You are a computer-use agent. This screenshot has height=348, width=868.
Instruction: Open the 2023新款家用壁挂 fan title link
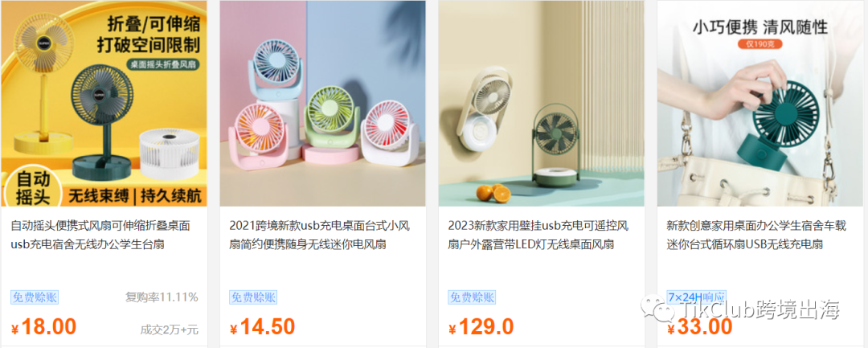538,235
